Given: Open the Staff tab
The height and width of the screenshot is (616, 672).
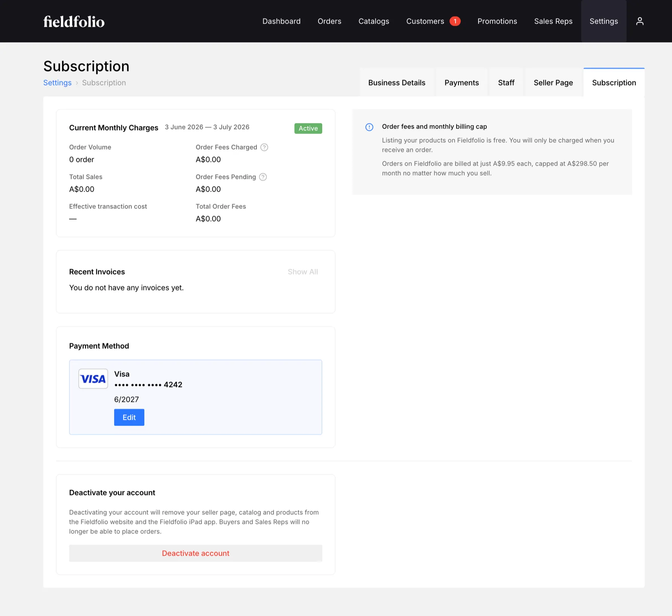Looking at the screenshot, I should coord(506,83).
